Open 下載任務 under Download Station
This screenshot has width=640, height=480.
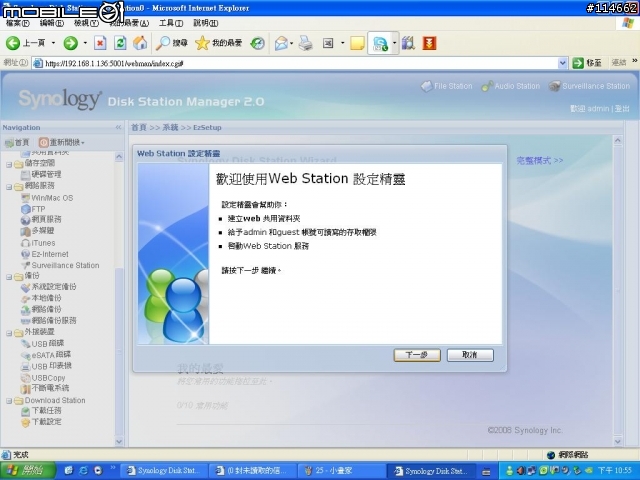pos(41,411)
